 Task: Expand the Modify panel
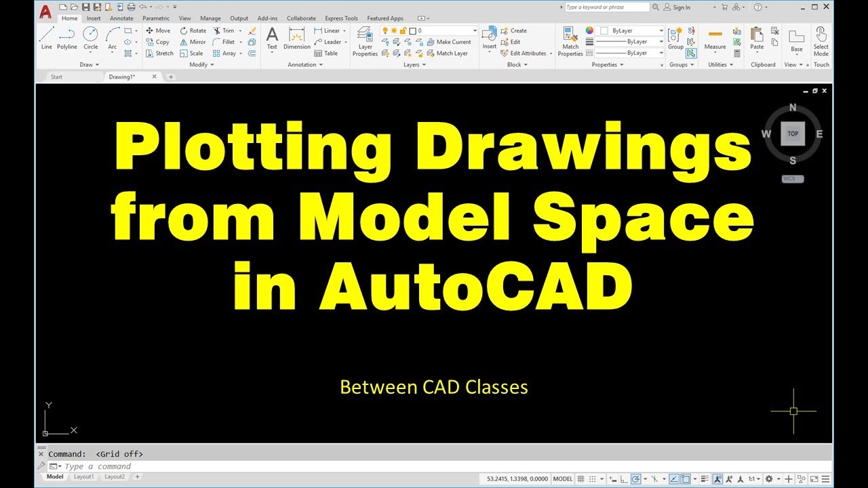pyautogui.click(x=202, y=64)
